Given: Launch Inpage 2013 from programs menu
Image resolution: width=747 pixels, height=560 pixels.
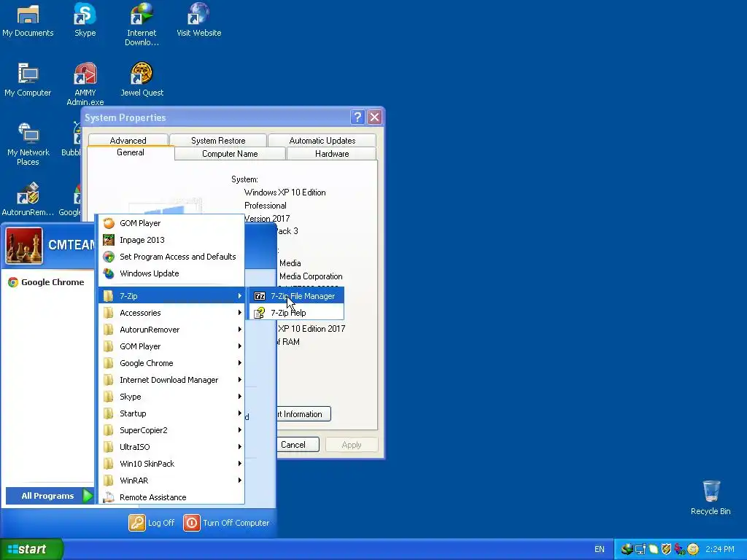Looking at the screenshot, I should tap(171, 240).
